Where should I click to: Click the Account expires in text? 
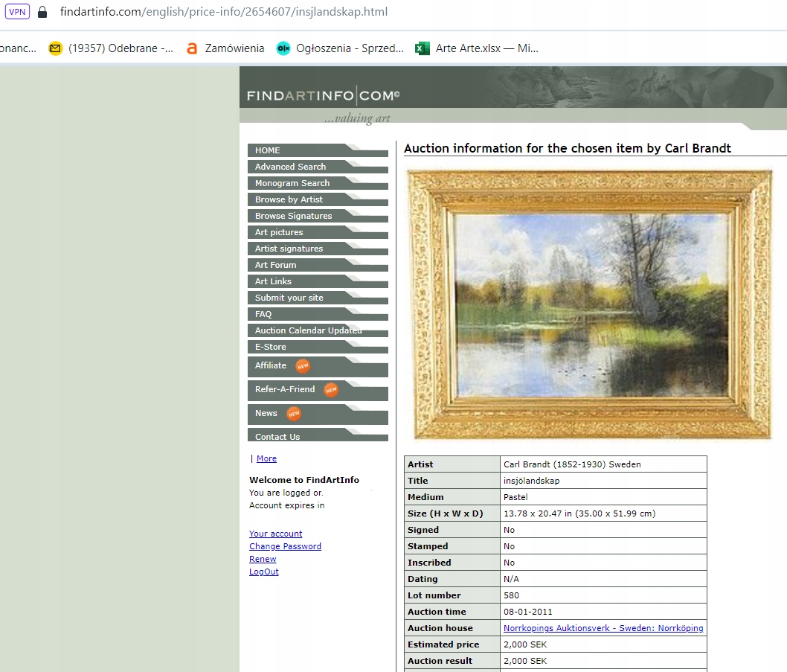286,505
